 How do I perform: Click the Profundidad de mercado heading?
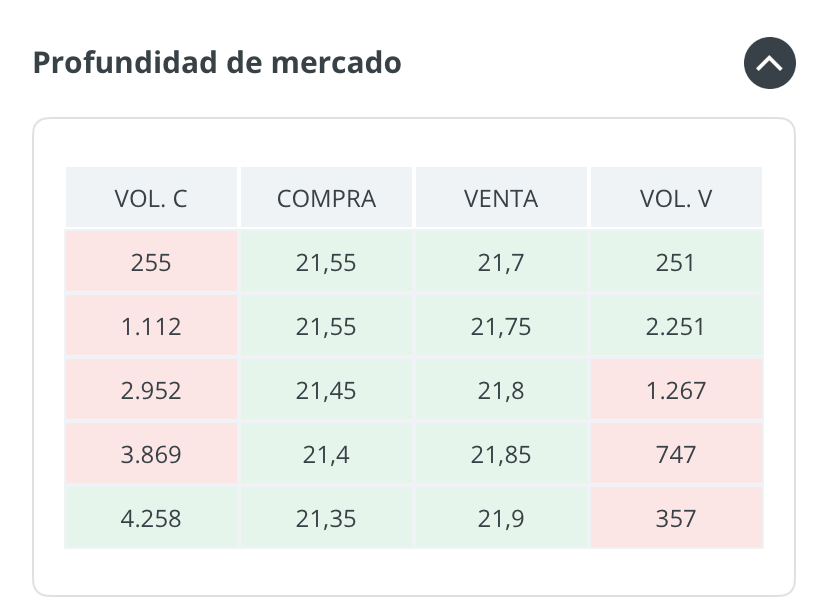tap(217, 63)
